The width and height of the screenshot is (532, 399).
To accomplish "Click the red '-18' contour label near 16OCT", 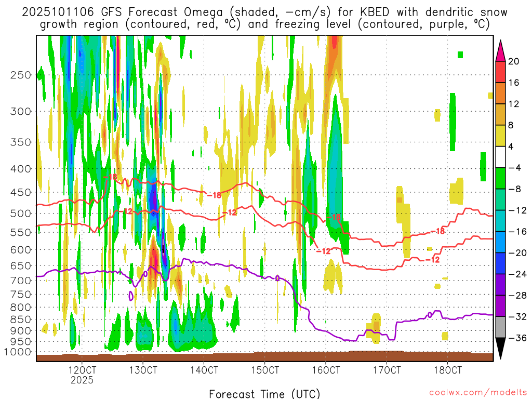I will pyautogui.click(x=333, y=217).
